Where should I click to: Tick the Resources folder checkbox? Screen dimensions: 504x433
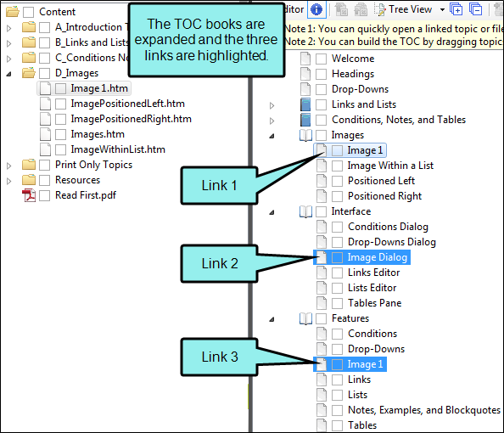pyautogui.click(x=44, y=181)
